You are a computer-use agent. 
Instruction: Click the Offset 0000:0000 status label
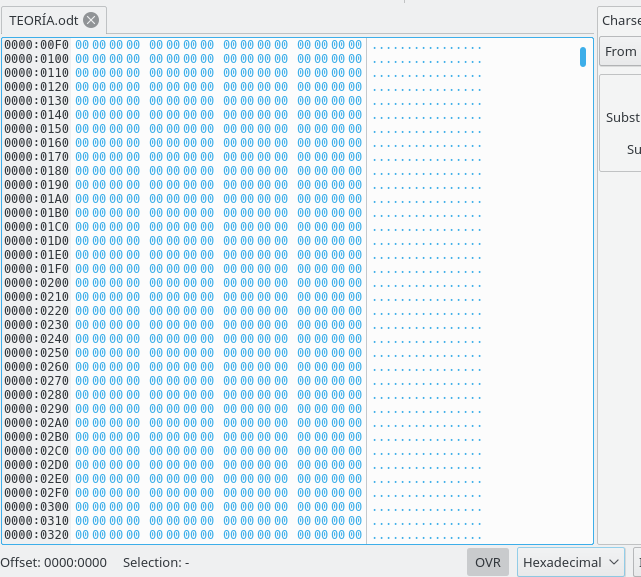point(54,562)
